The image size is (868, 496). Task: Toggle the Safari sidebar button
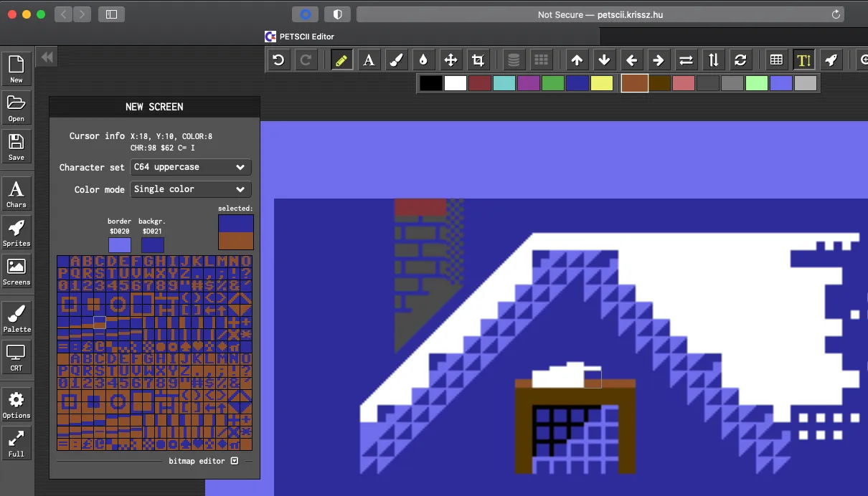click(x=111, y=14)
